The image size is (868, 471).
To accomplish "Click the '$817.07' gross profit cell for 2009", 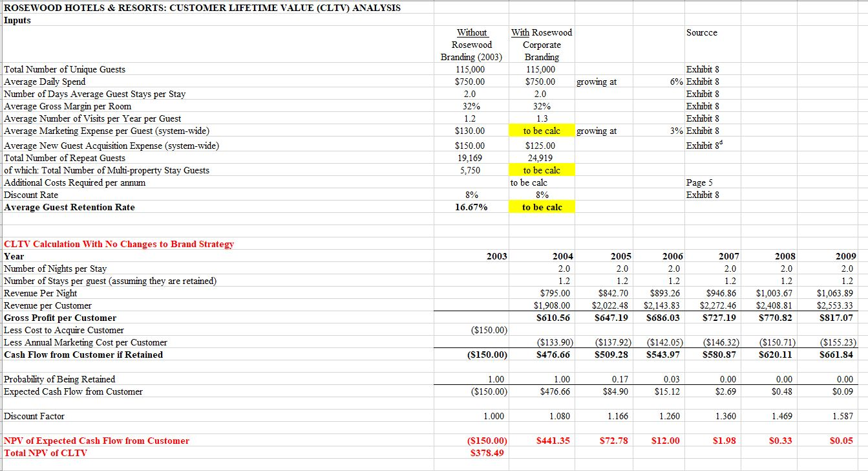I will [837, 318].
